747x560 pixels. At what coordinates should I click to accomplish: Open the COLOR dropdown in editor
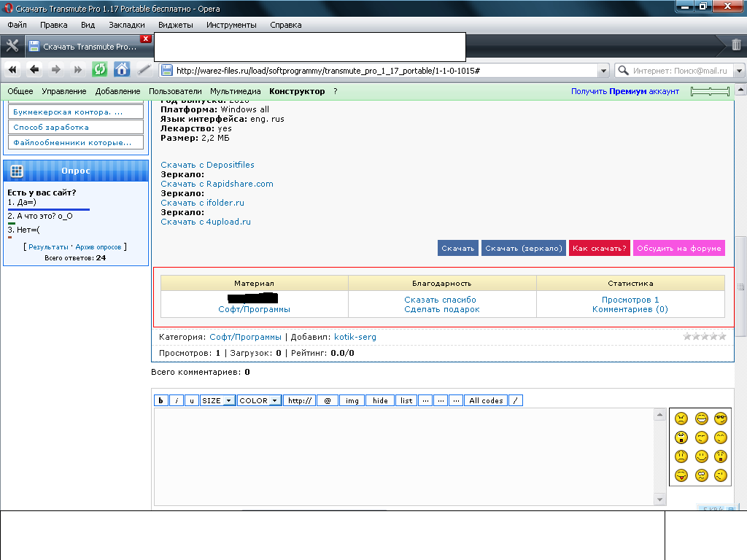(259, 400)
